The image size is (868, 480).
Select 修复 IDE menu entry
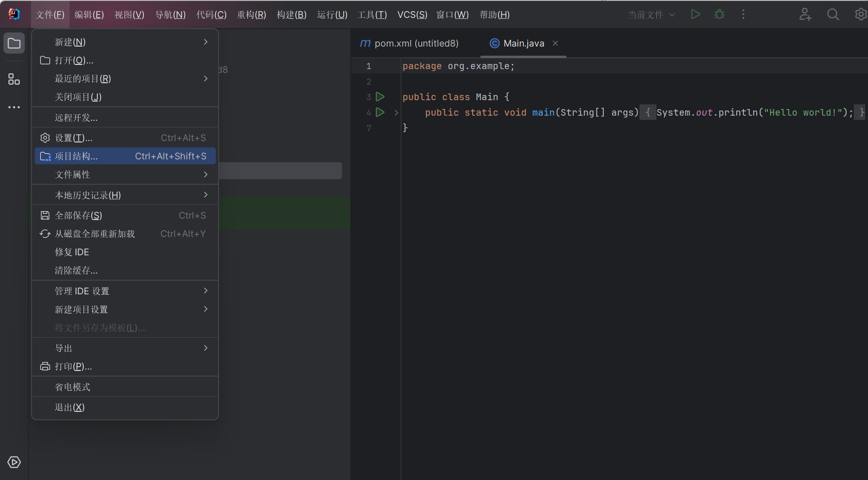coord(125,252)
